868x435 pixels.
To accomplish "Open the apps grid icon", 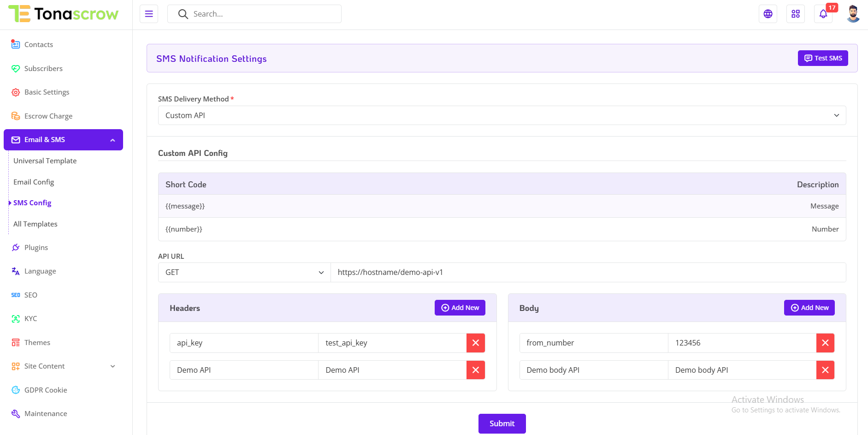I will click(796, 14).
